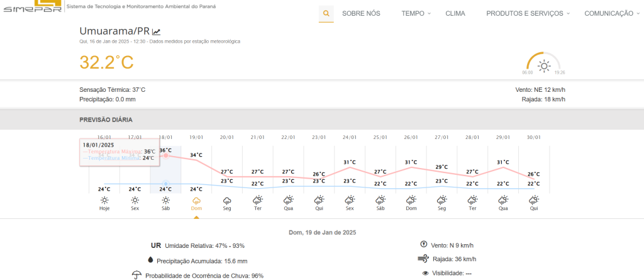This screenshot has width=644, height=280.
Task: Click the chart icon beside Umuarama/PR
Action: click(157, 31)
